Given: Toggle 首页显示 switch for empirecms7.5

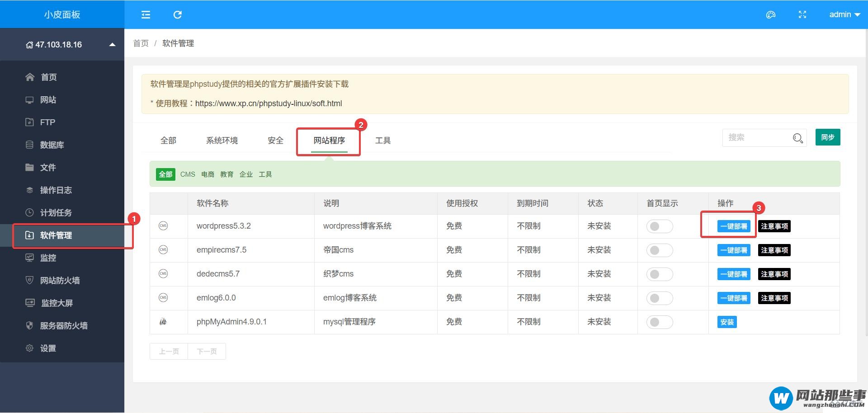Looking at the screenshot, I should point(660,250).
